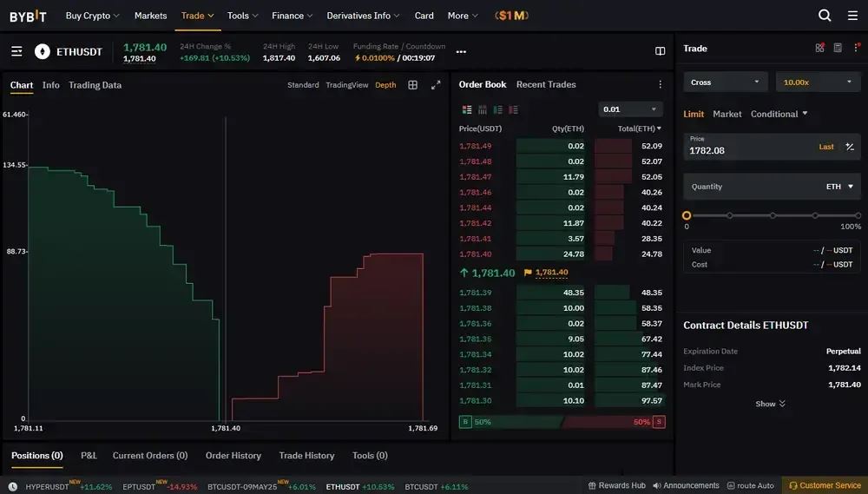868x494 pixels.
Task: Open the hamburger menu in top bar
Action: coord(852,16)
